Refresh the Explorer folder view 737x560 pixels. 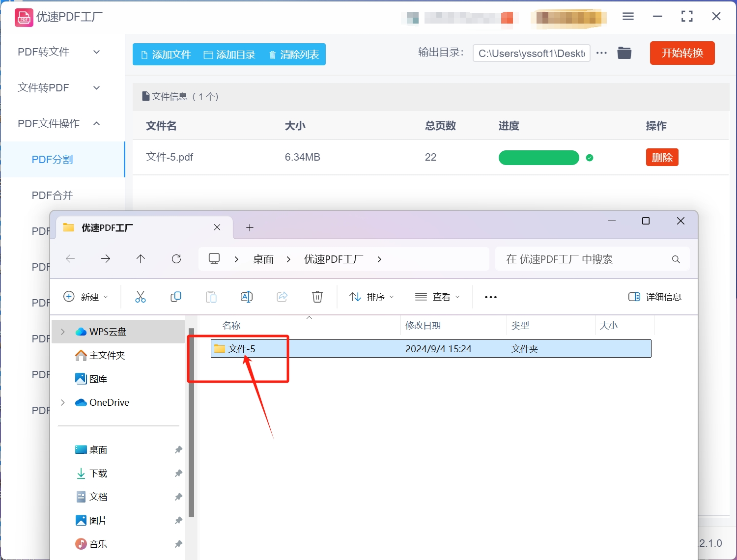click(176, 259)
